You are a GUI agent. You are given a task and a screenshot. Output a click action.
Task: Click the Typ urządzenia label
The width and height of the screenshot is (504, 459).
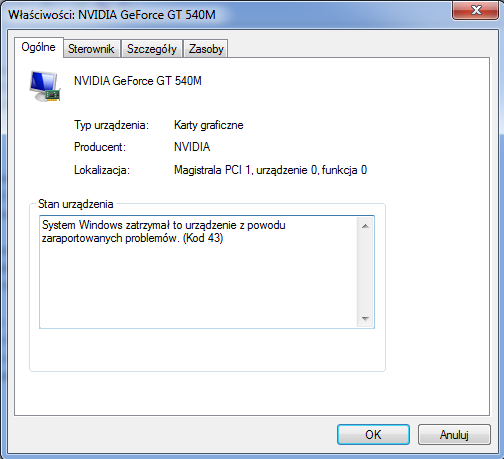111,125
